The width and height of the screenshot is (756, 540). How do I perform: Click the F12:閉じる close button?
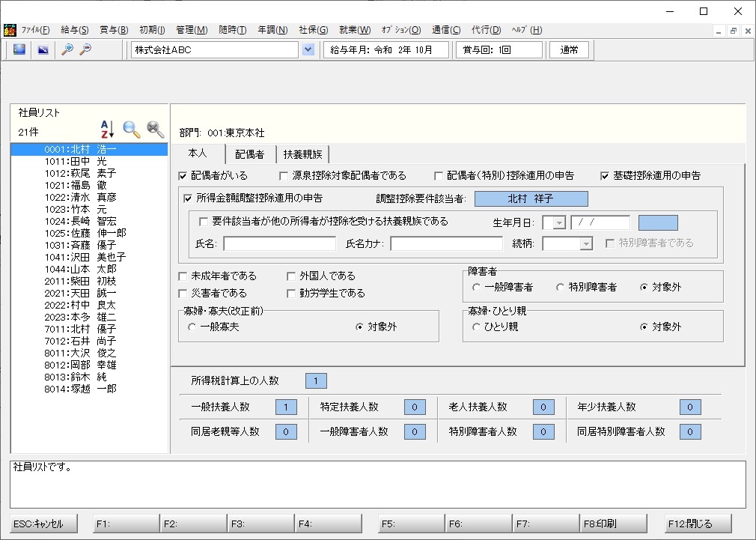coord(698,524)
